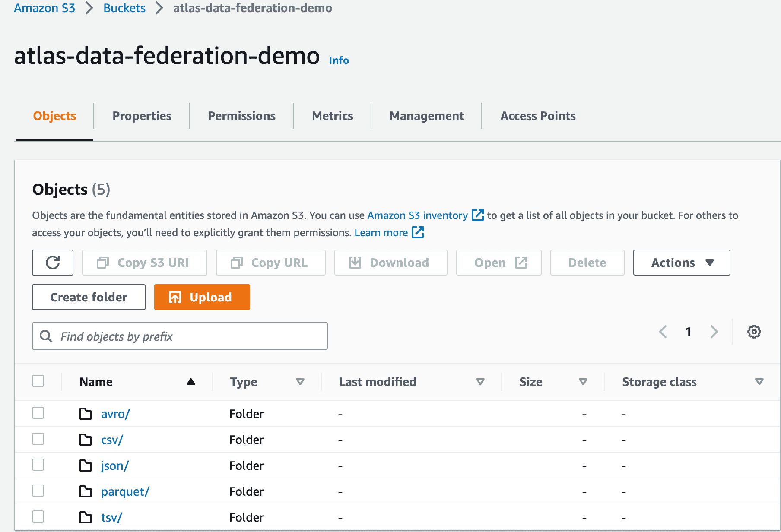781x532 pixels.
Task: Sort by the Last modified column arrow
Action: tap(480, 382)
